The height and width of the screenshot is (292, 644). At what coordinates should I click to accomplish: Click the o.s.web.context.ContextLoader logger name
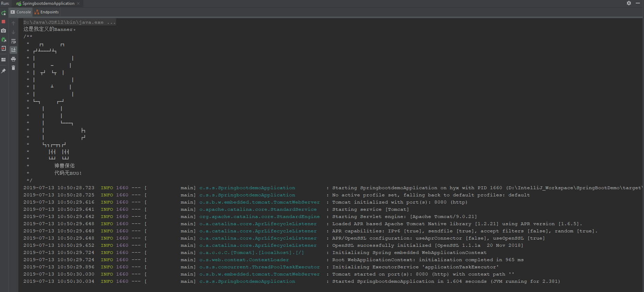pos(244,260)
